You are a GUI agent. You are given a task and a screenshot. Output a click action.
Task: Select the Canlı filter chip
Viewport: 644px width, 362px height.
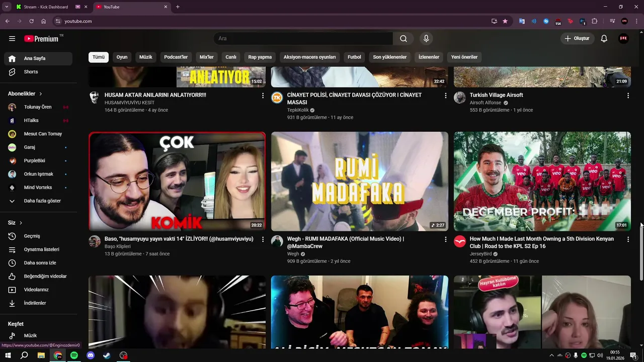pos(231,57)
